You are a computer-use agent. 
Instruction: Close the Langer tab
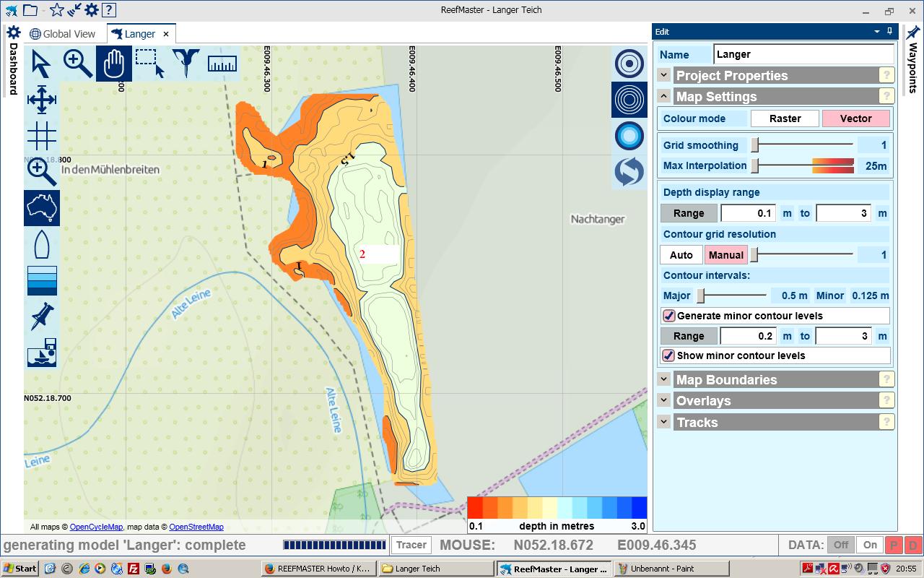[166, 34]
